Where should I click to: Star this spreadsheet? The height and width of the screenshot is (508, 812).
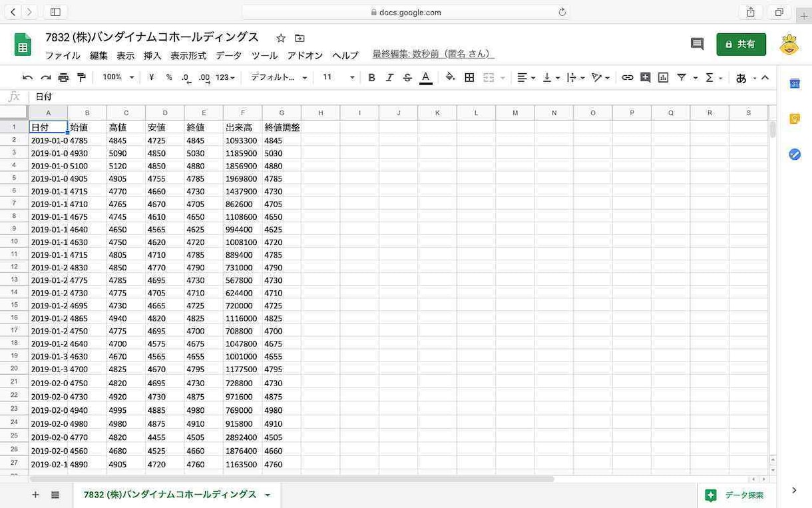(281, 38)
